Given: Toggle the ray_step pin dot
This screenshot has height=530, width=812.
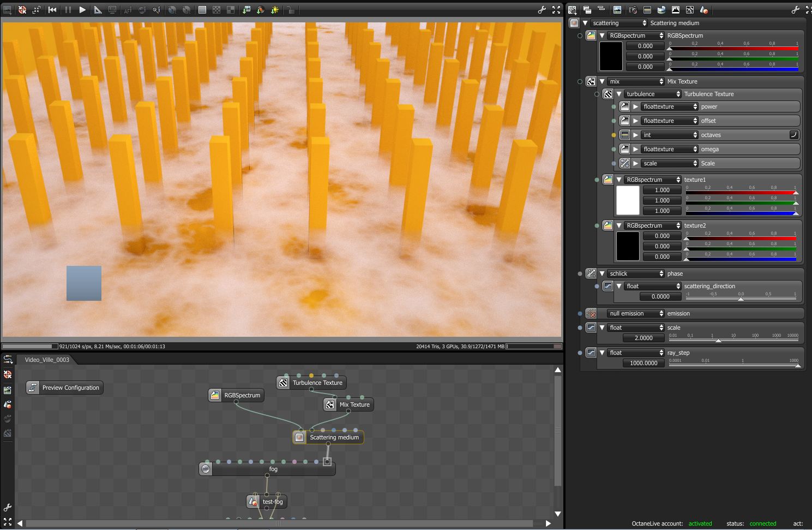Looking at the screenshot, I should pyautogui.click(x=580, y=353).
